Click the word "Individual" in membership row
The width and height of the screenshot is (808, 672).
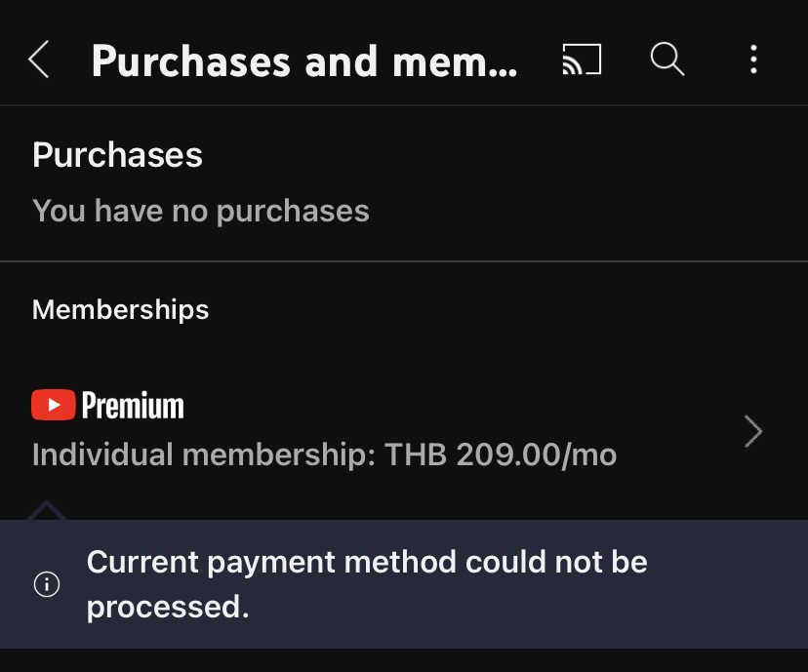[x=102, y=455]
